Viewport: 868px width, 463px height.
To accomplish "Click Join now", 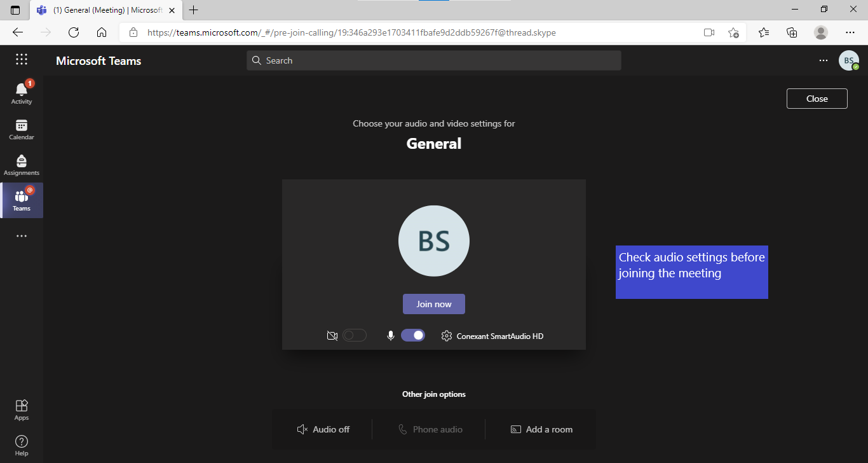I will click(434, 304).
